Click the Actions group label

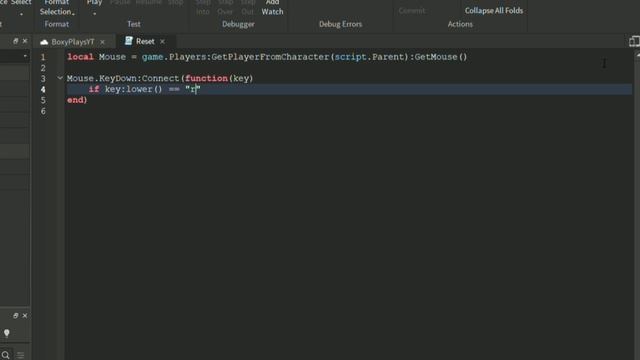tap(460, 24)
